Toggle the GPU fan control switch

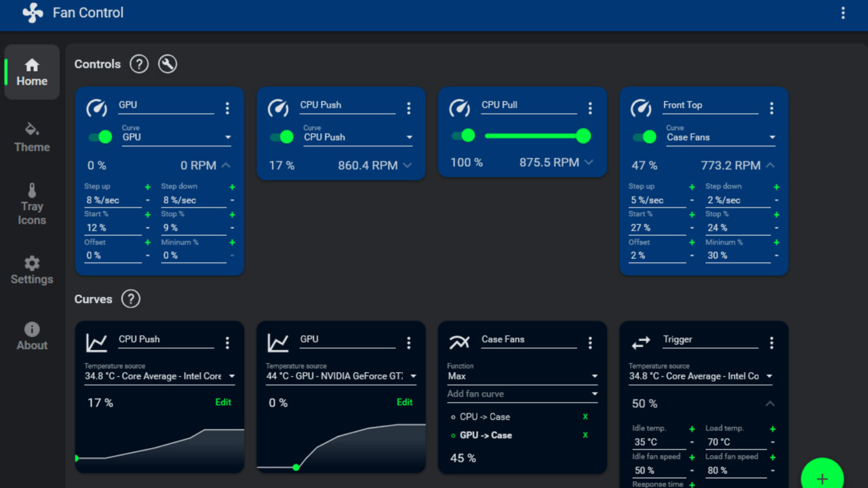pos(100,136)
